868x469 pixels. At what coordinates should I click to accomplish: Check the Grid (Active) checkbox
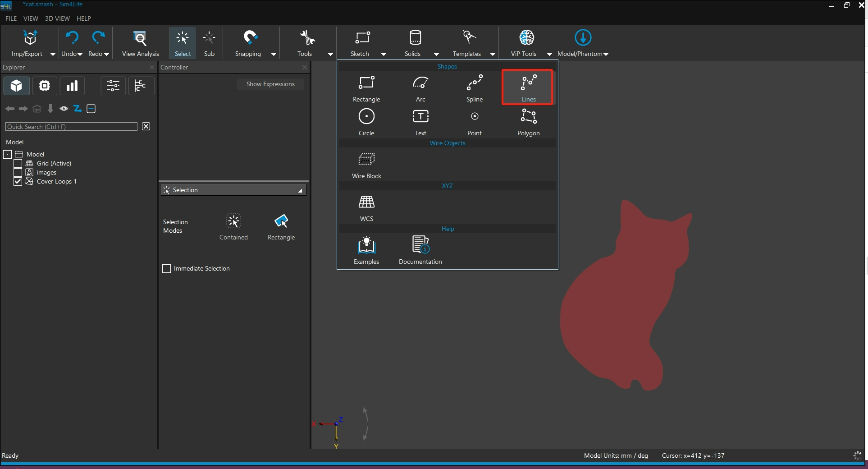[x=18, y=163]
